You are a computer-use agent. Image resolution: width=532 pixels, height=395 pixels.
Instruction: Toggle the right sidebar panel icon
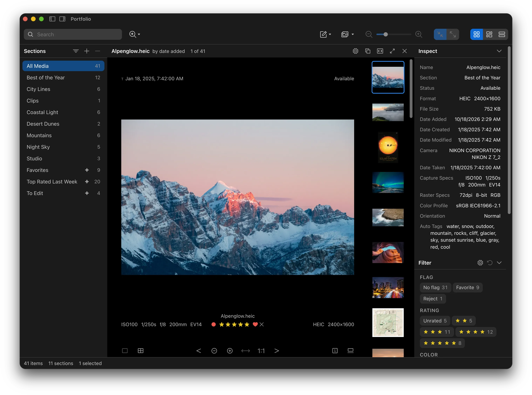(62, 19)
